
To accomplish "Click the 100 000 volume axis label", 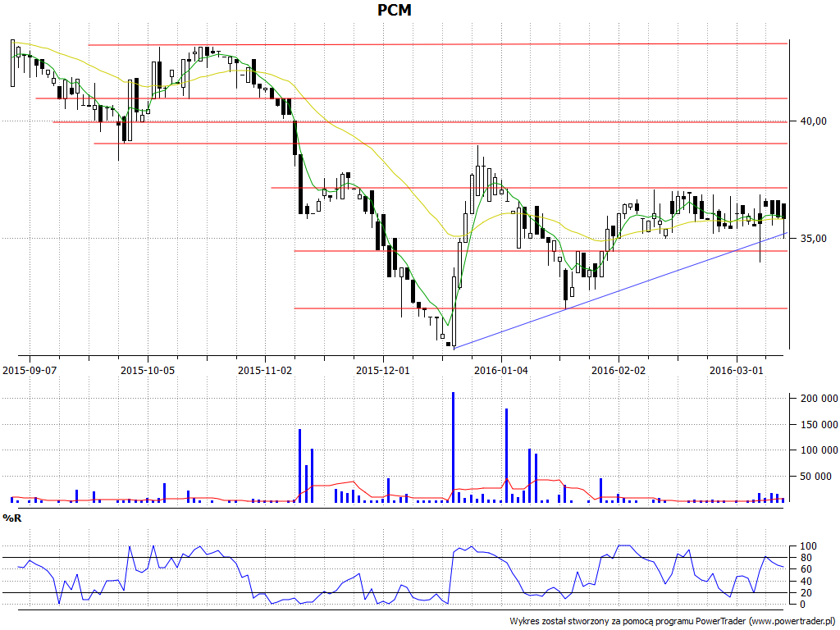I will pyautogui.click(x=819, y=450).
